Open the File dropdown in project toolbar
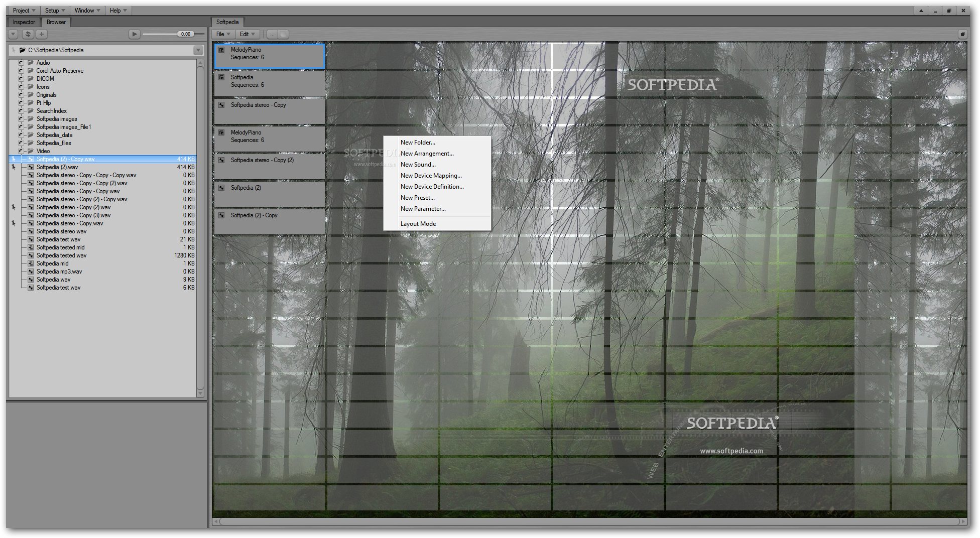The height and width of the screenshot is (538, 980). 223,34
